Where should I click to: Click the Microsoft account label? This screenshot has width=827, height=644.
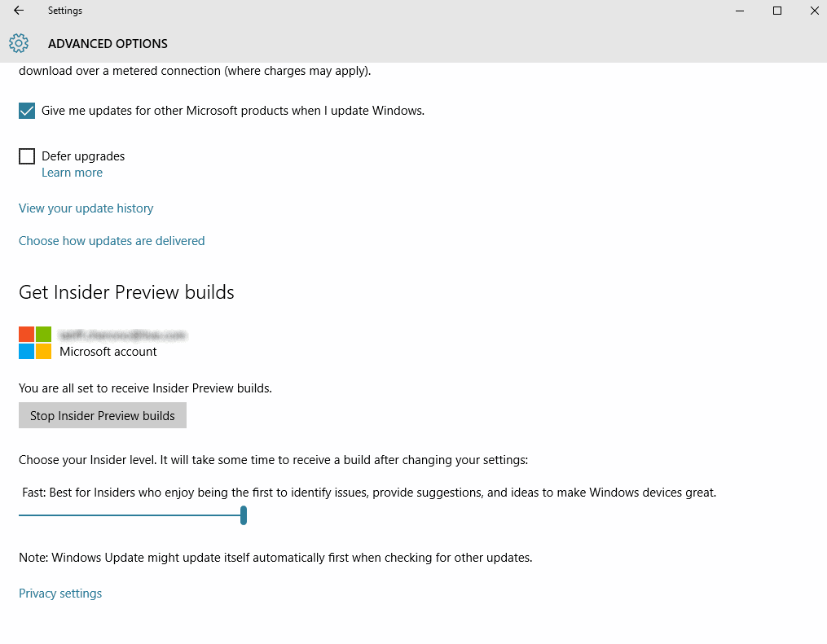click(x=108, y=352)
